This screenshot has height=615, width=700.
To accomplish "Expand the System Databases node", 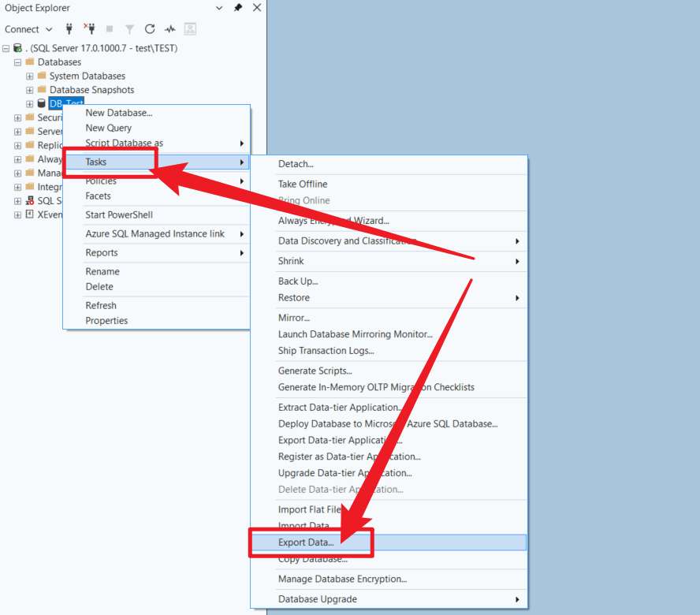I will pyautogui.click(x=29, y=76).
